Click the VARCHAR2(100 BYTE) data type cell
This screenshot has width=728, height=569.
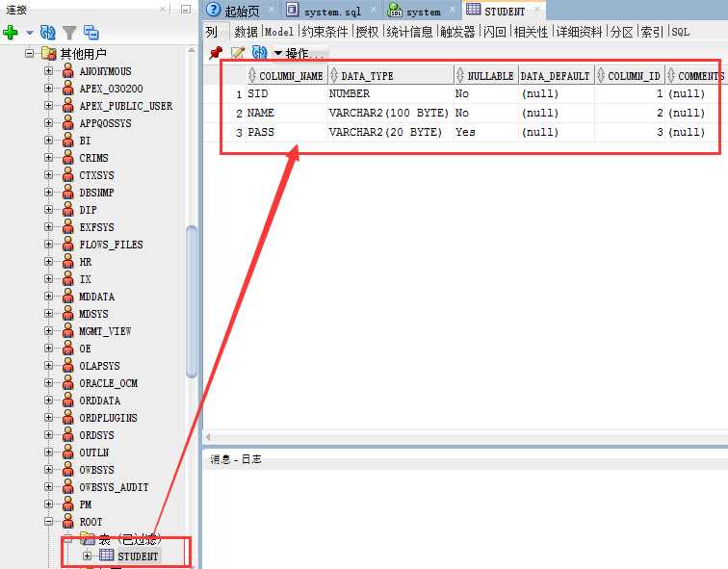(x=389, y=113)
